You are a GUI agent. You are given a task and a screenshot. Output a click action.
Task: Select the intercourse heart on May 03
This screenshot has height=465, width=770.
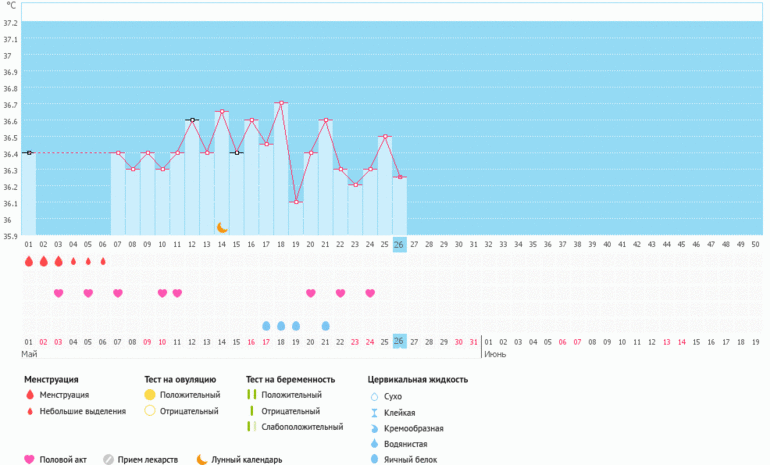[x=58, y=293]
